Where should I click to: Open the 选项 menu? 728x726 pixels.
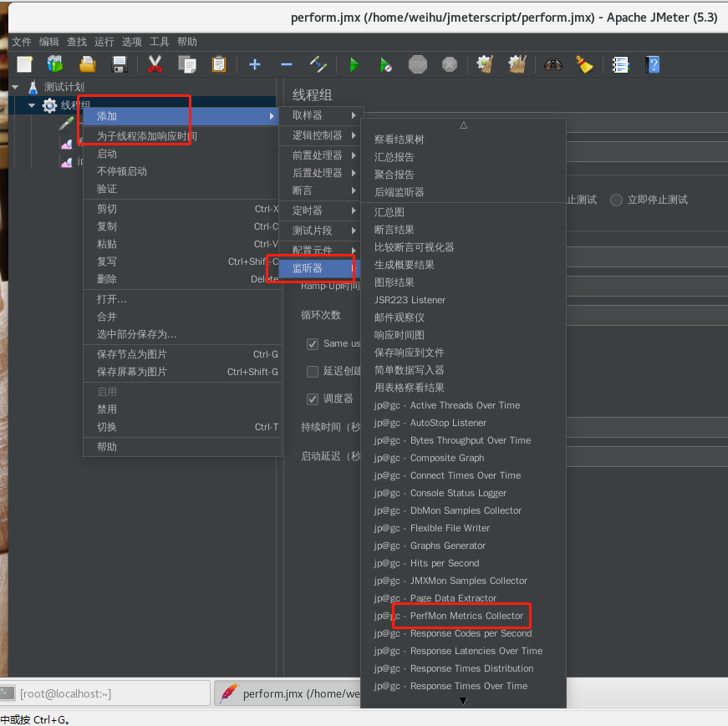[x=132, y=42]
